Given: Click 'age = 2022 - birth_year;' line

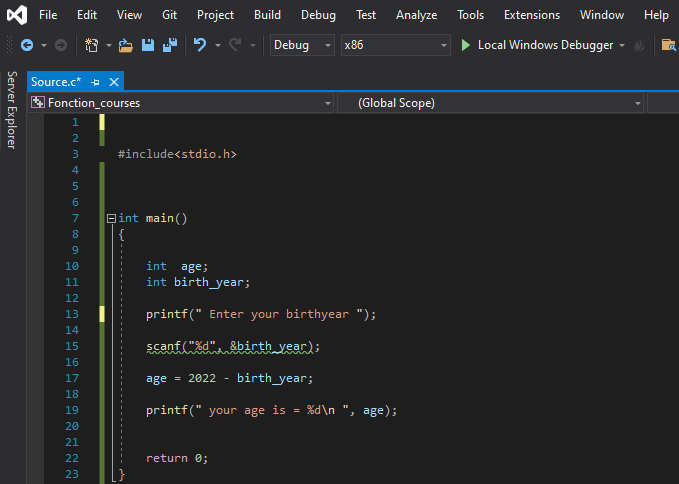Looking at the screenshot, I should tap(230, 378).
